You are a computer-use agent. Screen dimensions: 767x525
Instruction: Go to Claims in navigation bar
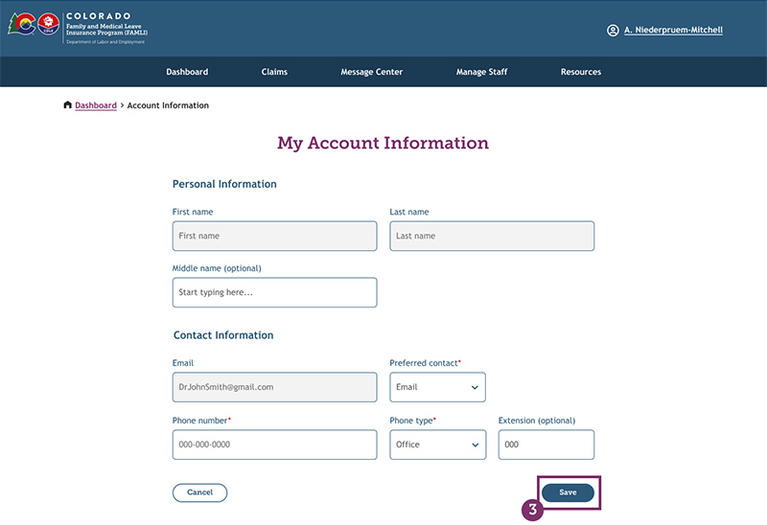[274, 72]
